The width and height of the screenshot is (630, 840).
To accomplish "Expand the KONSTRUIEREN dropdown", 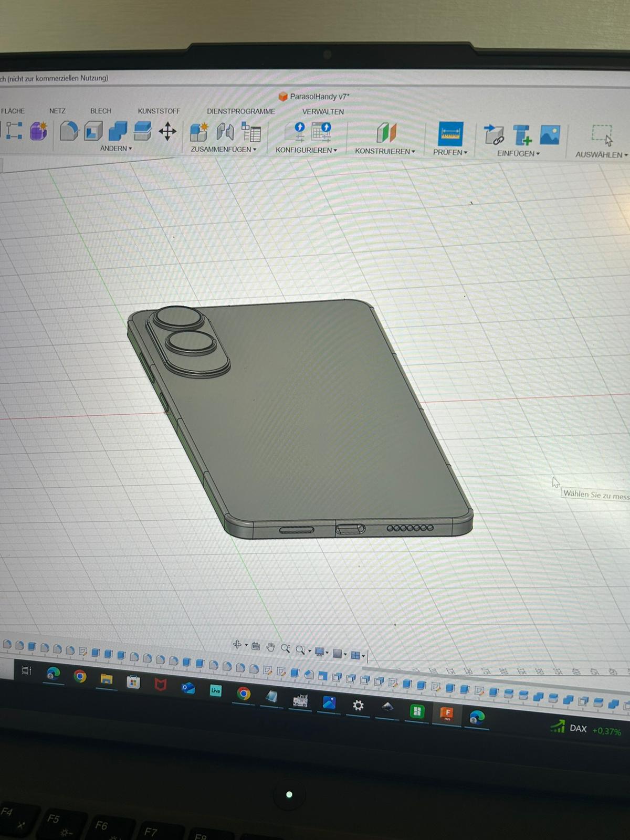I will click(385, 151).
